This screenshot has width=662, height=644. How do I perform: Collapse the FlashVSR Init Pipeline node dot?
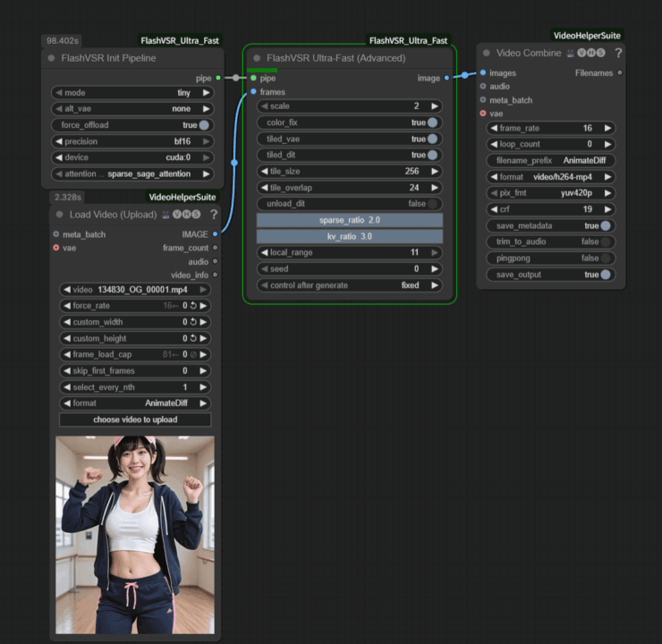[51, 58]
